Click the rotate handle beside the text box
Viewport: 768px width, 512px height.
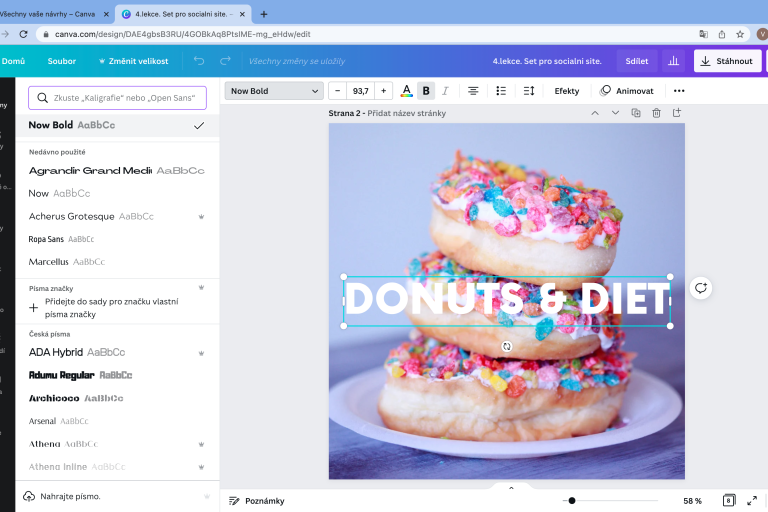tap(701, 288)
